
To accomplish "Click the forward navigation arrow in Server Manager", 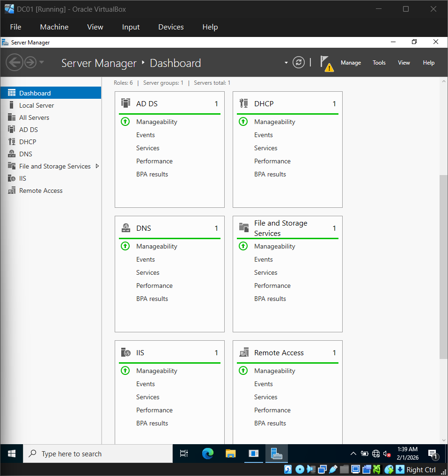I will tap(30, 63).
